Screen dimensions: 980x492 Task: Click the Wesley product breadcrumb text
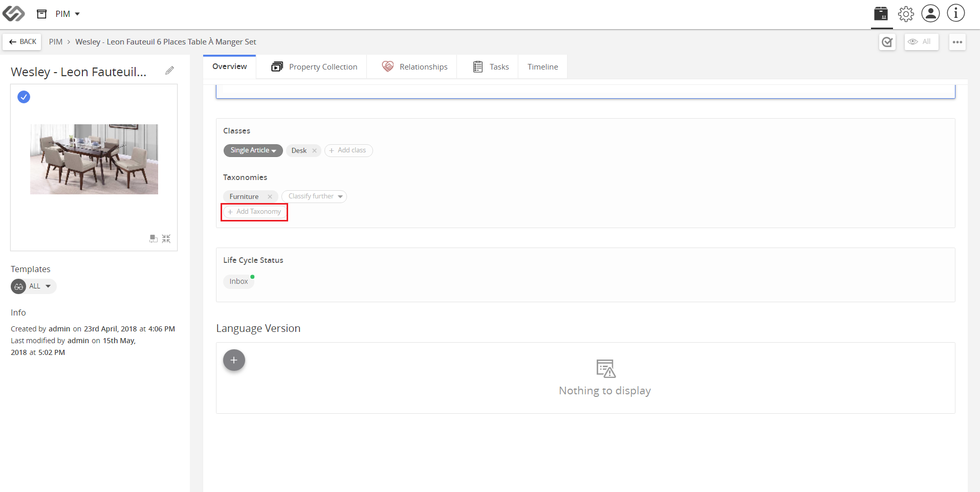point(166,42)
